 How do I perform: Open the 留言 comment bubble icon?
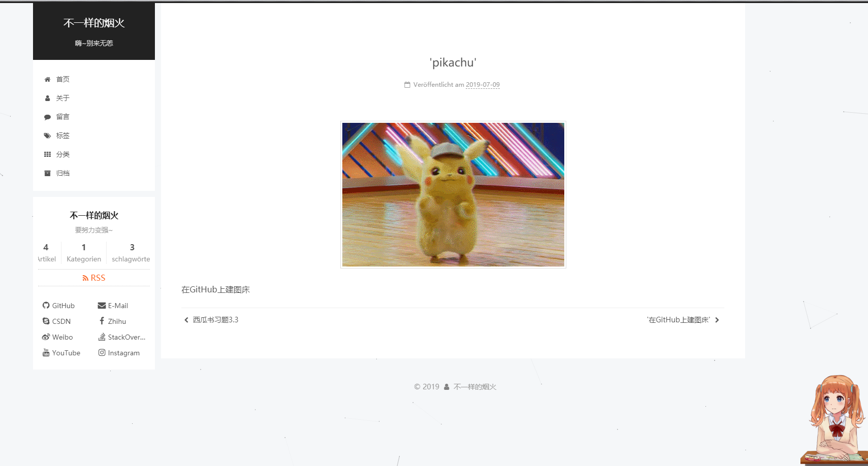point(47,117)
